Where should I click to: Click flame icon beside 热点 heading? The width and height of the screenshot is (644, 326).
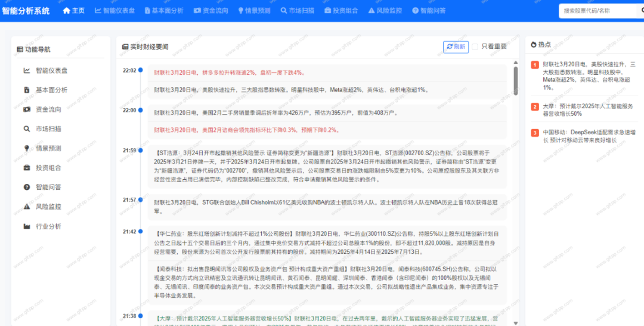pos(534,44)
